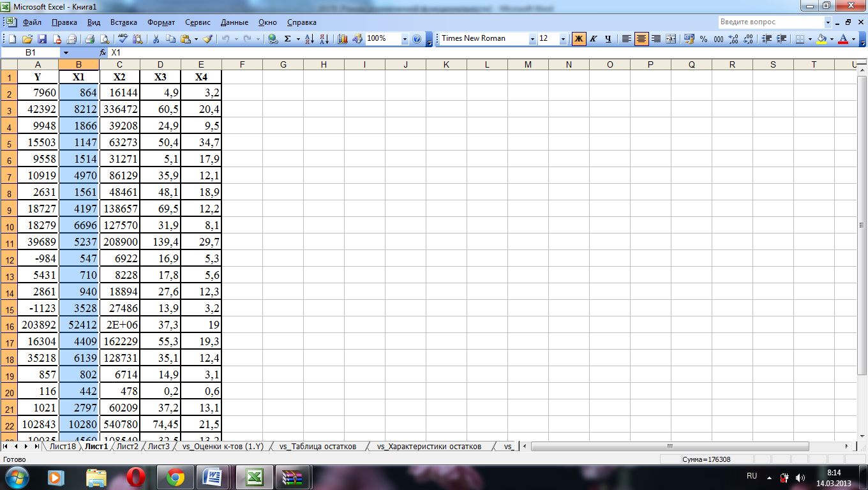Screen dimensions: 868x490
Task: Align text left in the cell
Action: click(627, 39)
